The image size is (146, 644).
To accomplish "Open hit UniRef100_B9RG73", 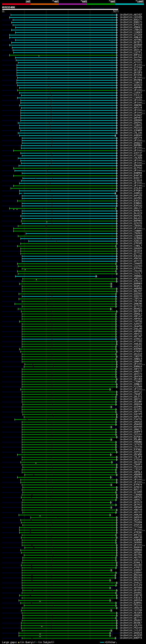I will click(x=131, y=22).
